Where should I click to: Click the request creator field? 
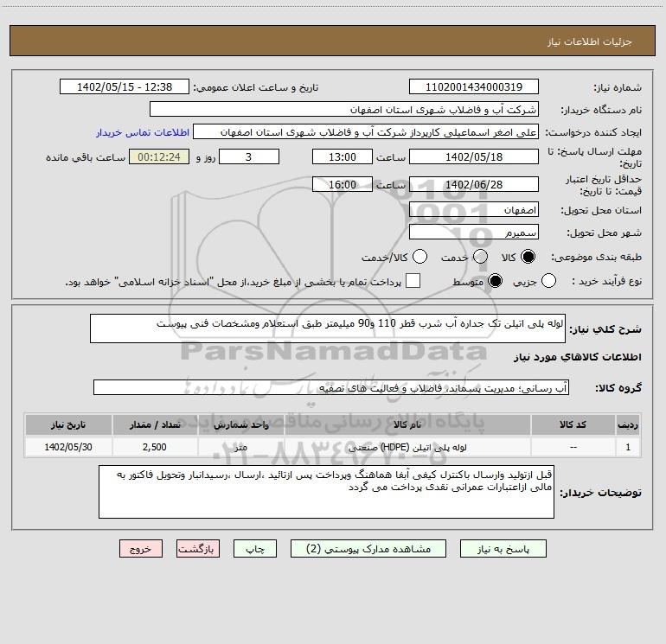(x=366, y=131)
